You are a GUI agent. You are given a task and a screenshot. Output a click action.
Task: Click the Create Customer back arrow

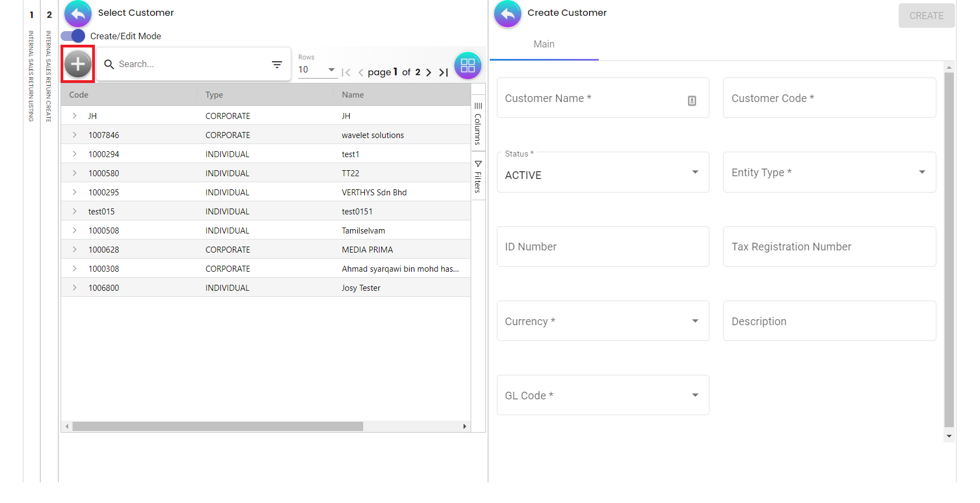508,14
